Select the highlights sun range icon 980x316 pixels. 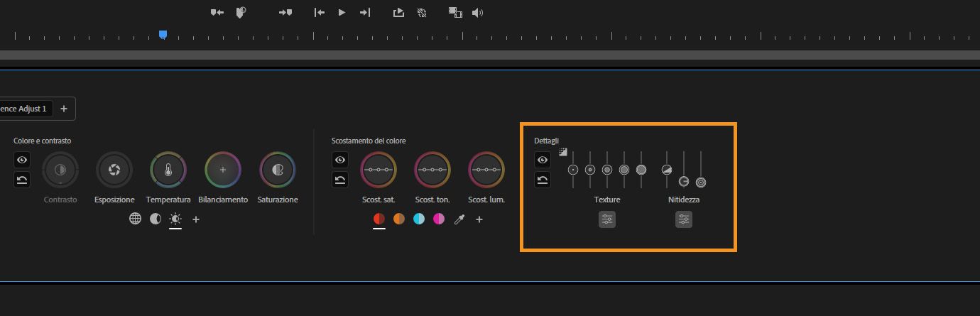pyautogui.click(x=175, y=219)
